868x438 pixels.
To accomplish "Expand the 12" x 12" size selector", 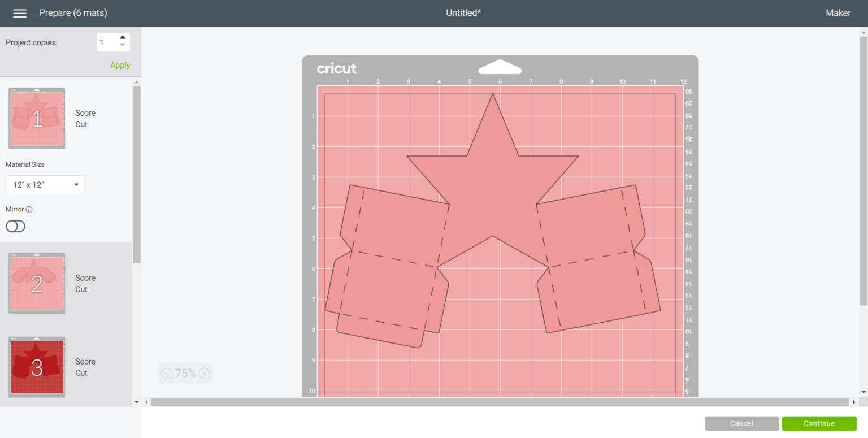I will 45,185.
